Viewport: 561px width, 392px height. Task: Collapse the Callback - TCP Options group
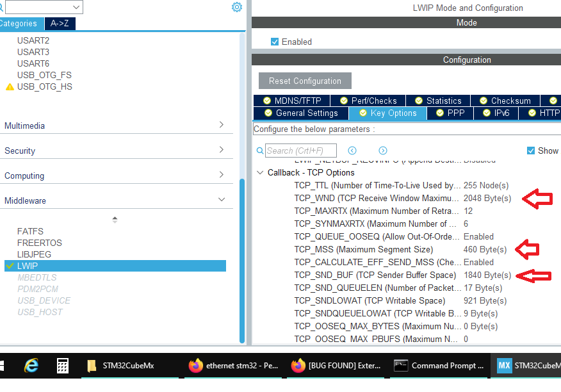(260, 172)
